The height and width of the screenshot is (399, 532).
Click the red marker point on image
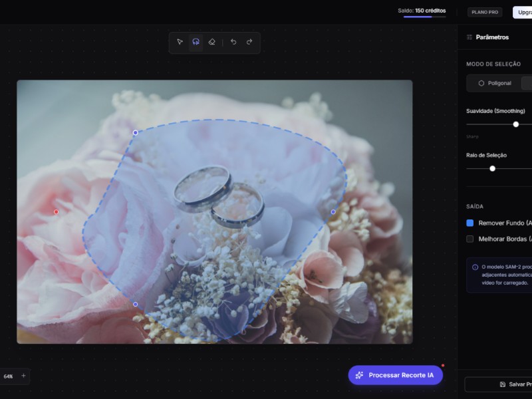56,212
